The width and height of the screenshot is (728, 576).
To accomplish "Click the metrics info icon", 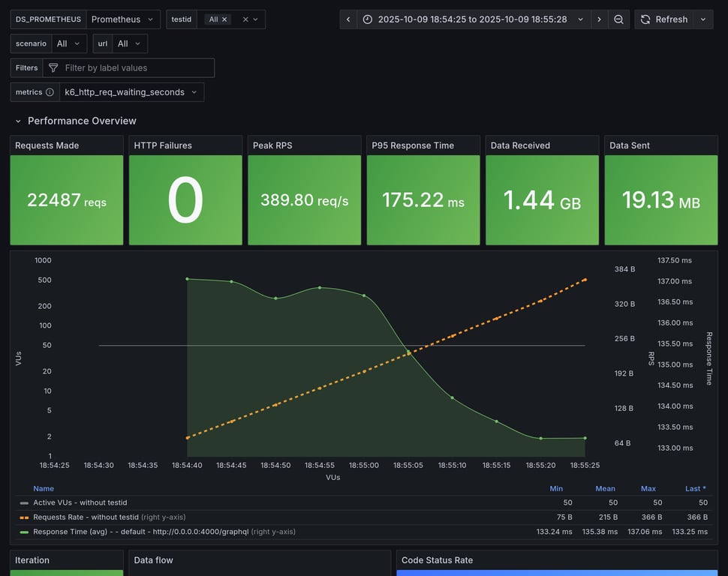I will (50, 92).
